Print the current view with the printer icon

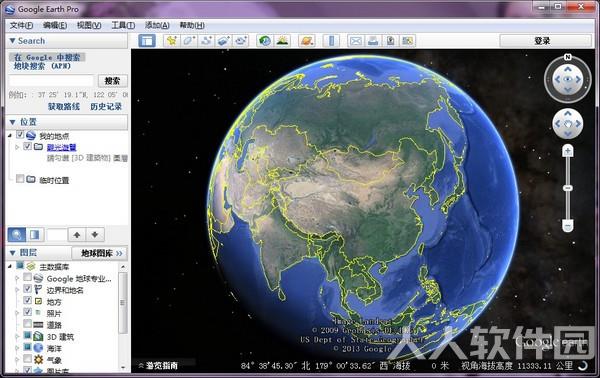(x=373, y=41)
